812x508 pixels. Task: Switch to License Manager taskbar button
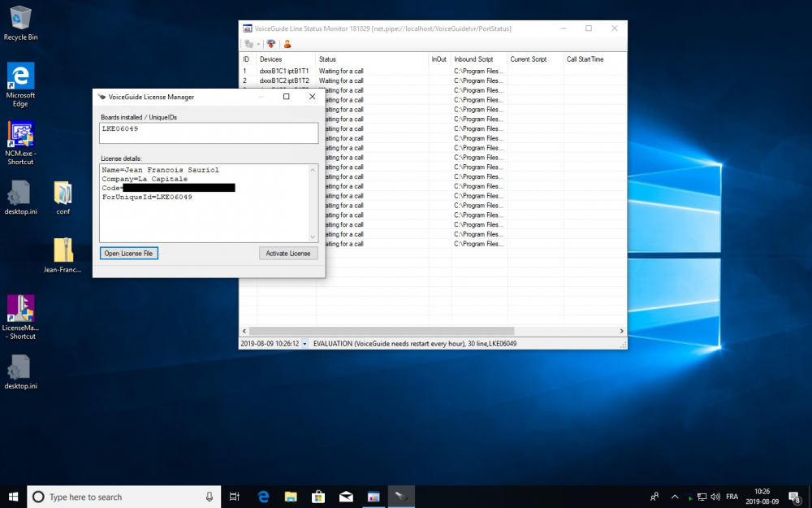401,497
